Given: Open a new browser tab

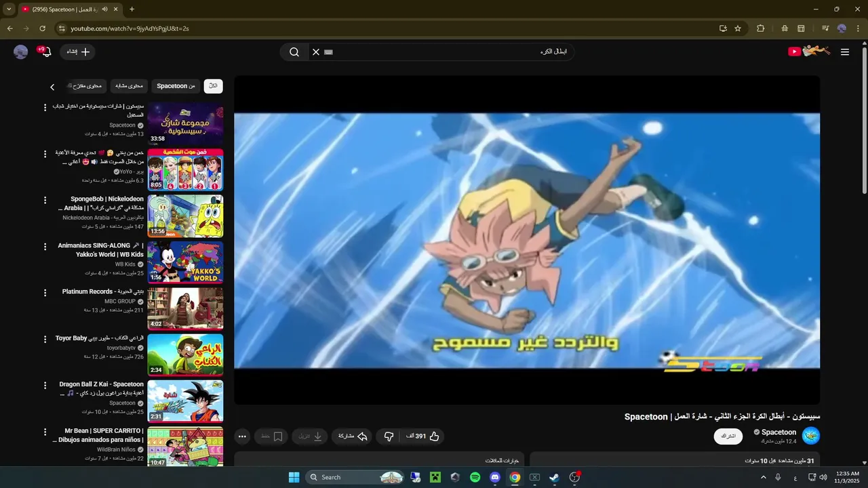Looking at the screenshot, I should [132, 9].
